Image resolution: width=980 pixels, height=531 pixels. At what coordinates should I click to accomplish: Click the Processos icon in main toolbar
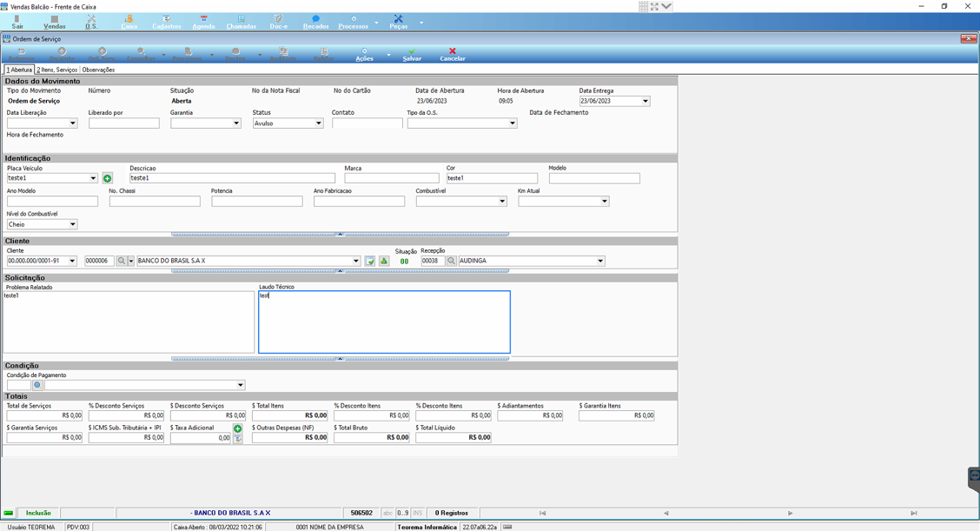click(353, 23)
